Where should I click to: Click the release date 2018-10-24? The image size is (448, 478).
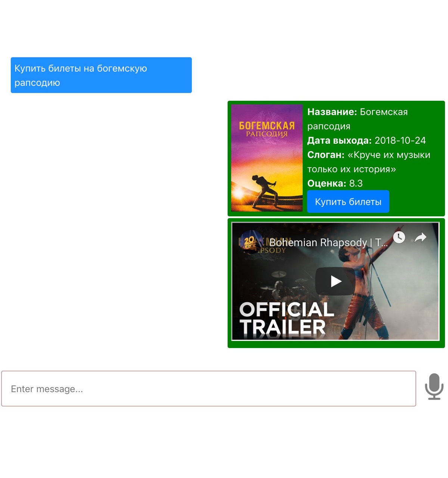[x=400, y=140]
